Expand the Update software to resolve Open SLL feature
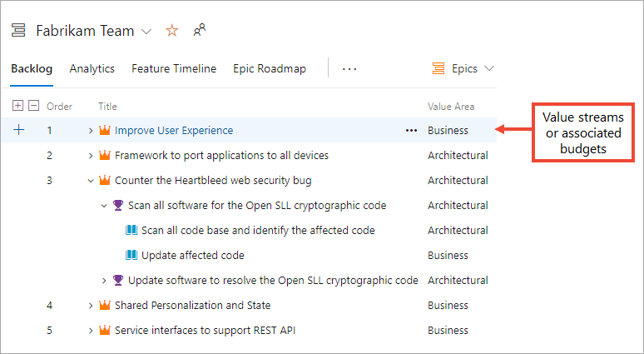The image size is (644, 354). (x=105, y=281)
